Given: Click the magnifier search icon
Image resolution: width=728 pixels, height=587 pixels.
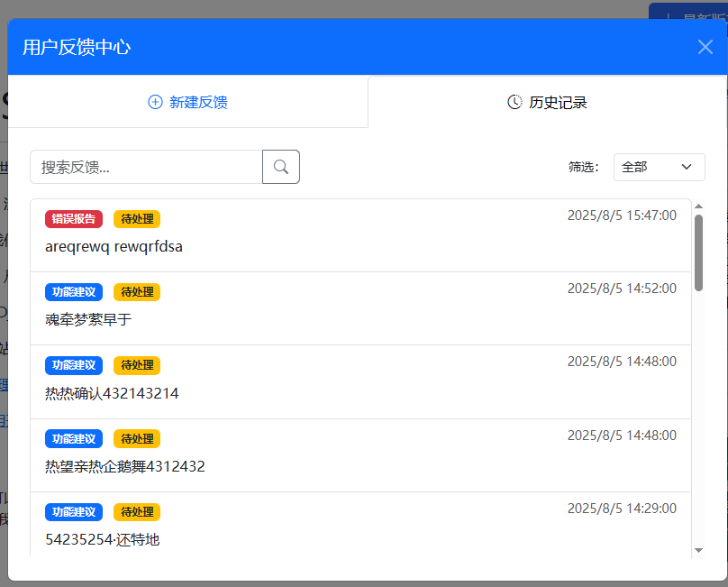Looking at the screenshot, I should coord(280,166).
